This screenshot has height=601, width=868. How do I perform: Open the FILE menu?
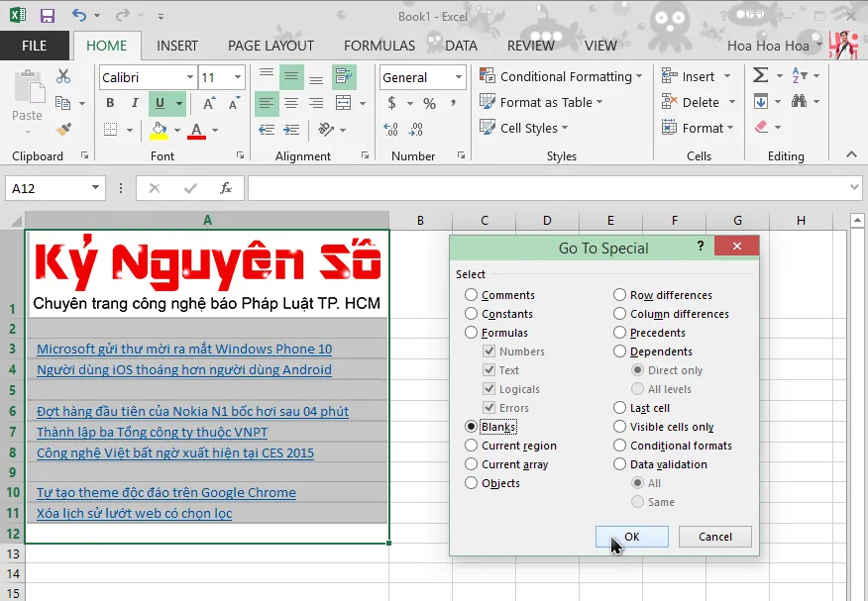[35, 46]
